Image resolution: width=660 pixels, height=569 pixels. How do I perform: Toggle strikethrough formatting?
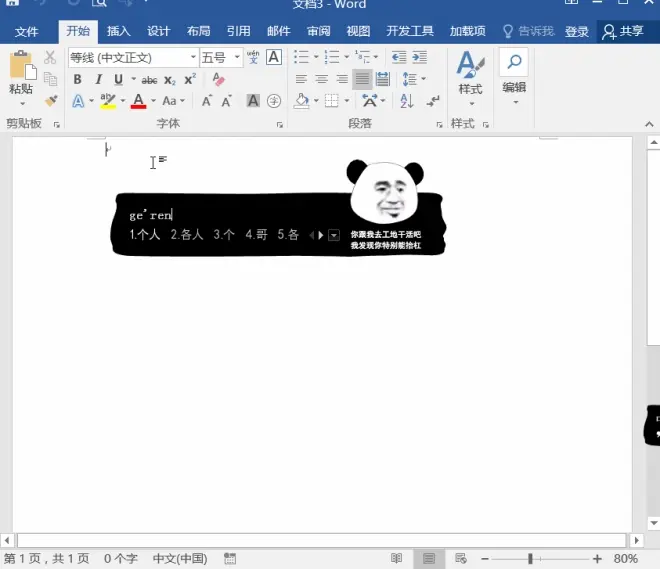coord(149,80)
